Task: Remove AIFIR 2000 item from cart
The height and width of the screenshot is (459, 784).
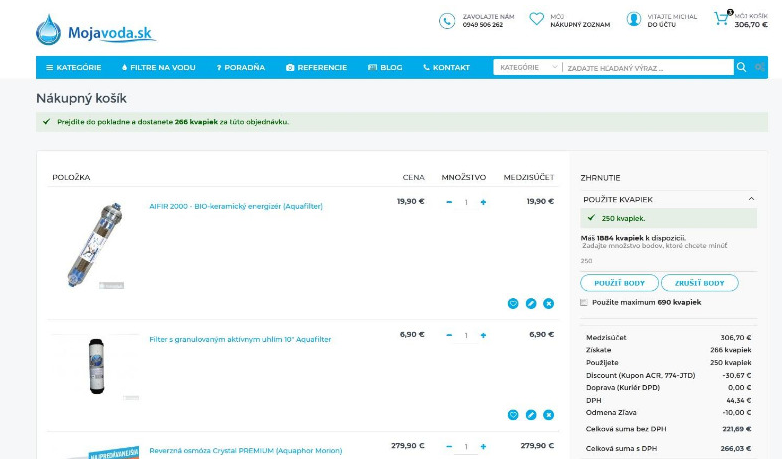Action: coord(548,303)
